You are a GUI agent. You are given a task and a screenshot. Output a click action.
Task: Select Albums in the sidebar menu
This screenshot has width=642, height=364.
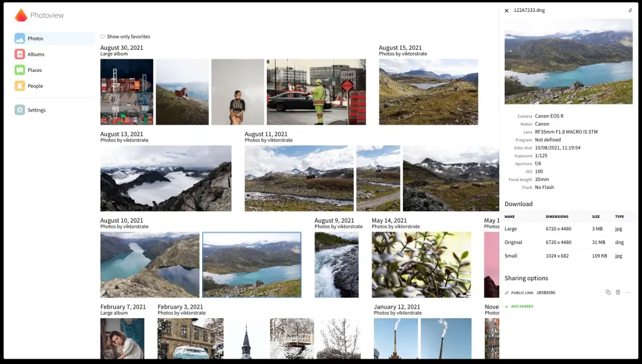(x=55, y=54)
